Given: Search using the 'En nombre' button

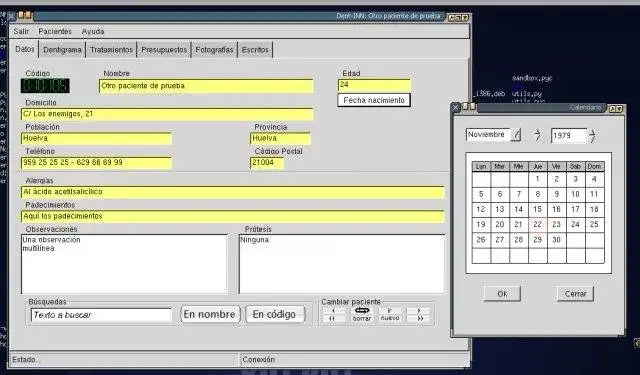Looking at the screenshot, I should pyautogui.click(x=210, y=315).
